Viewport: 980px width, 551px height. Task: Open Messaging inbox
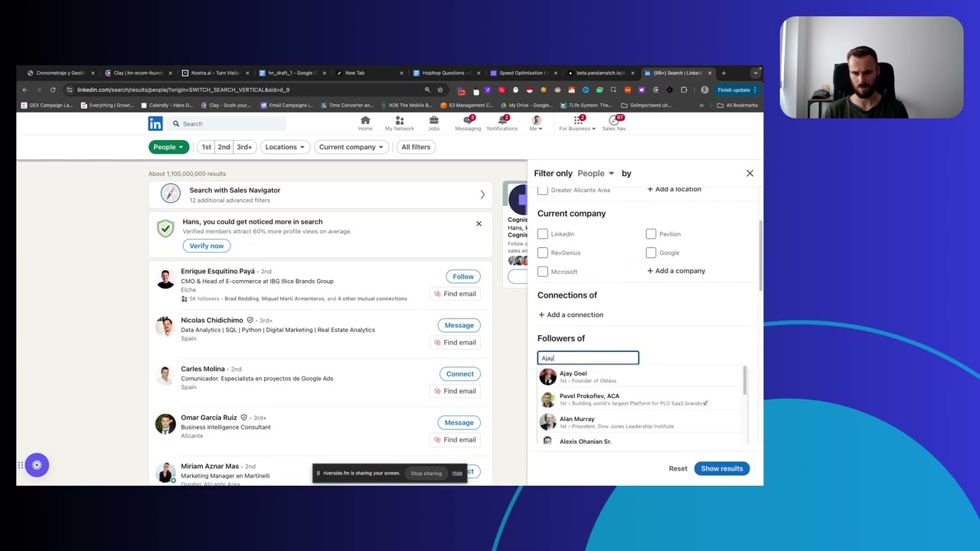pos(468,123)
